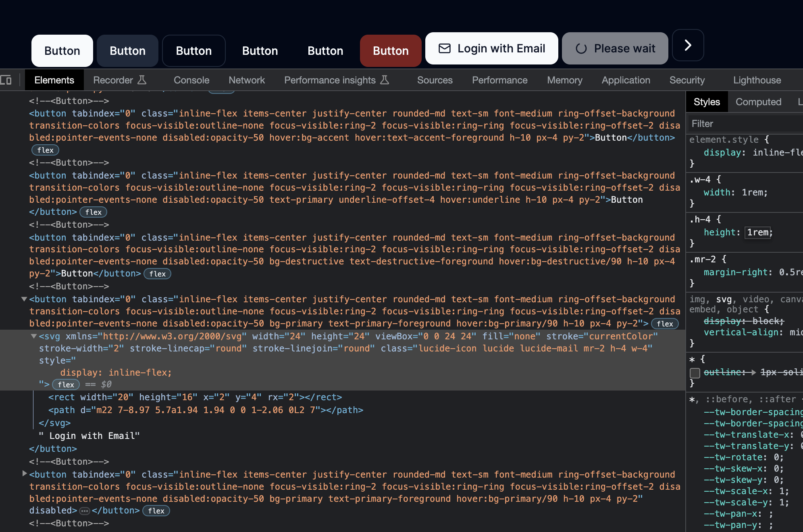Click the red destructive Button on the page
The height and width of the screenshot is (532, 803).
[390, 51]
